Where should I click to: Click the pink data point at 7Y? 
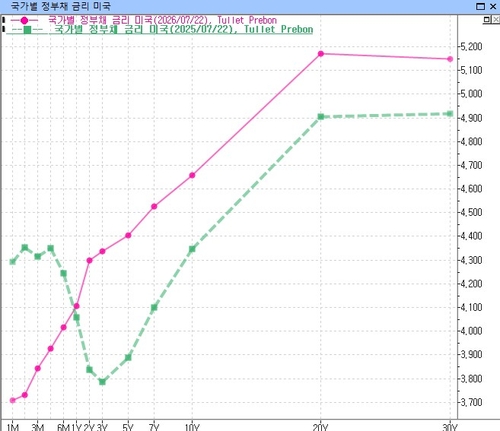(x=154, y=207)
